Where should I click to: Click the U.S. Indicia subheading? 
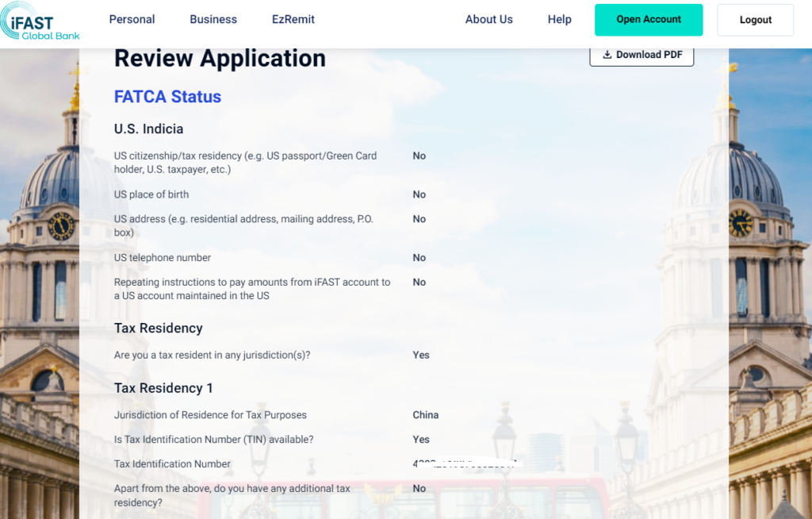148,129
